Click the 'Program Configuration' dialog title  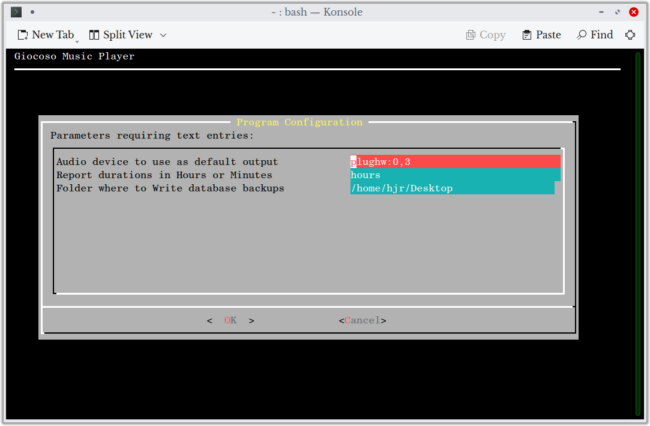click(x=299, y=122)
